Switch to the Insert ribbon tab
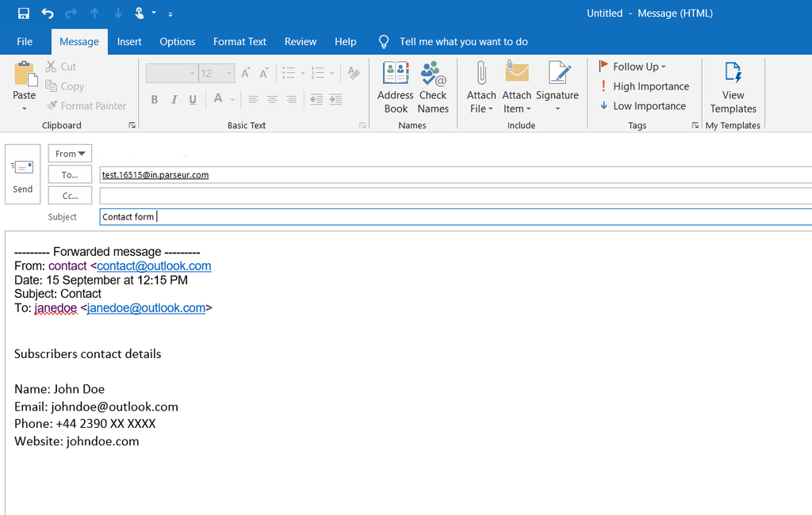 (129, 41)
